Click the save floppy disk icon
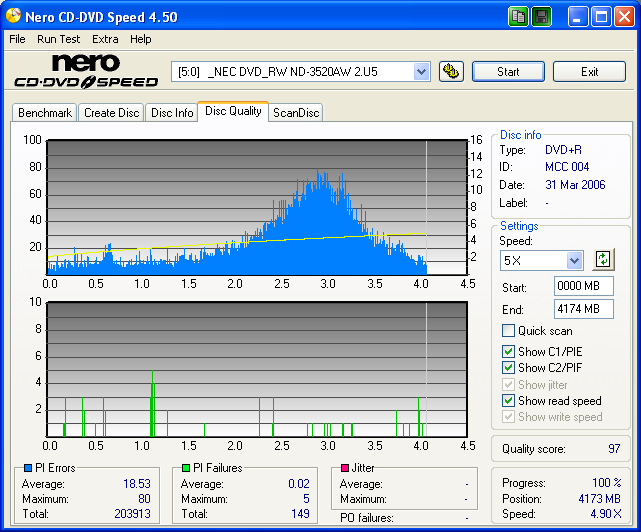This screenshot has height=532, width=641. click(542, 17)
